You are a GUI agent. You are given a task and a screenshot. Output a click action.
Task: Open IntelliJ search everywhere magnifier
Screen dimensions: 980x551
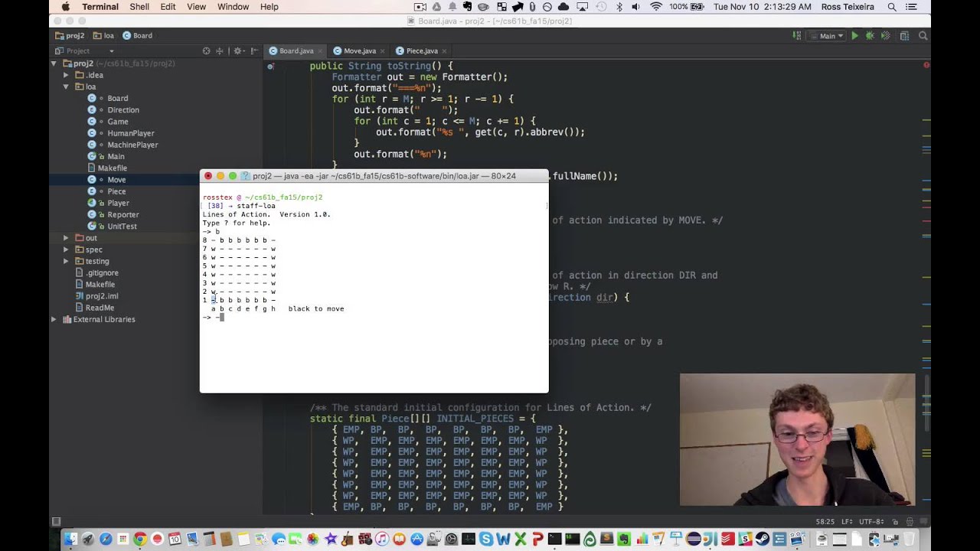click(x=923, y=36)
